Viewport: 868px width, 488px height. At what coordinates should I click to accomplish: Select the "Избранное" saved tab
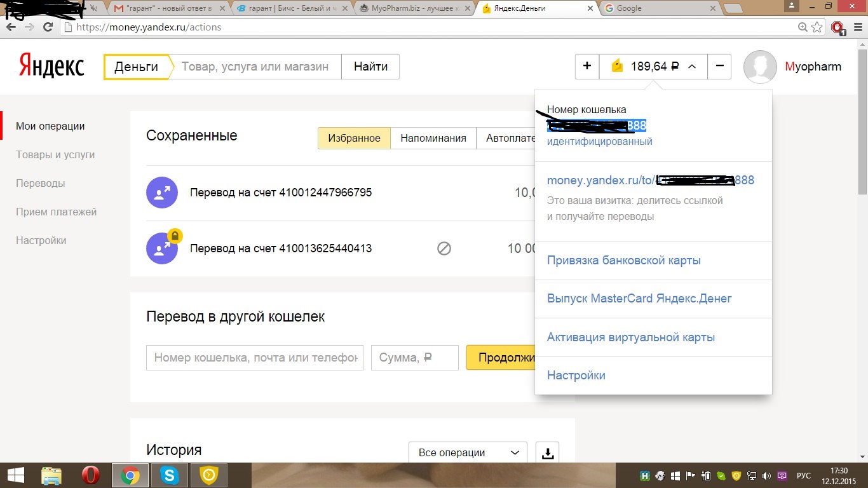(x=354, y=138)
